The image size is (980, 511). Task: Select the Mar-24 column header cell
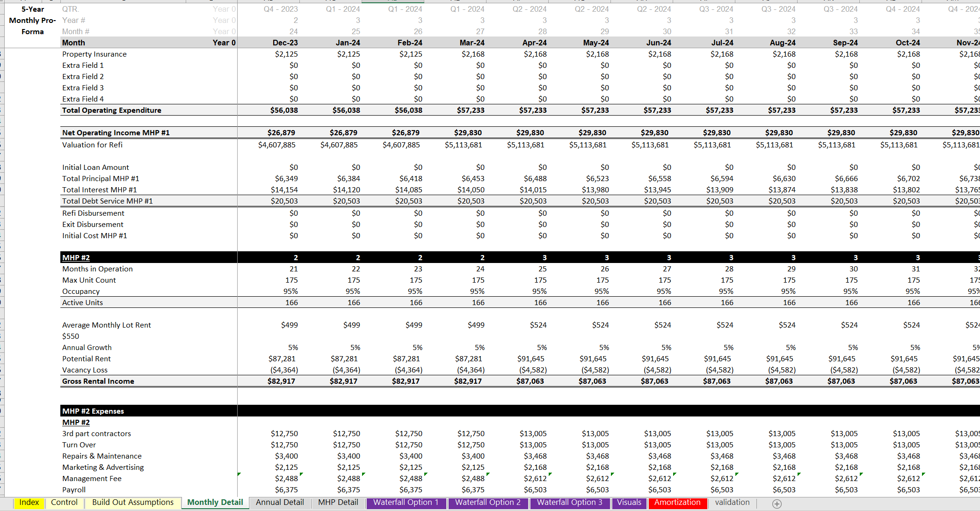[x=472, y=43]
